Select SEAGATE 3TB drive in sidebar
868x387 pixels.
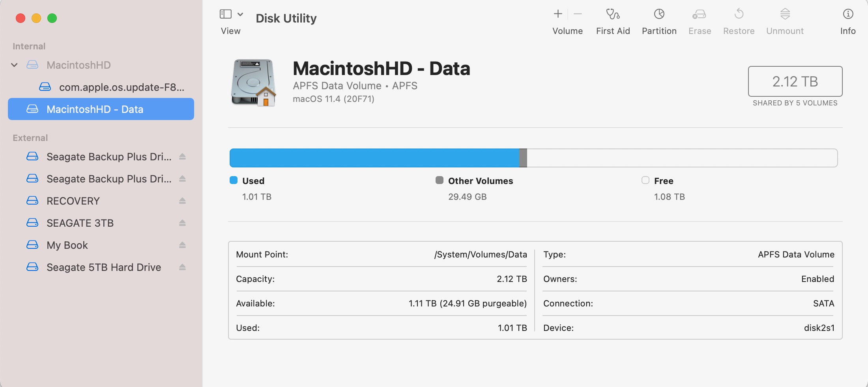[102, 223]
